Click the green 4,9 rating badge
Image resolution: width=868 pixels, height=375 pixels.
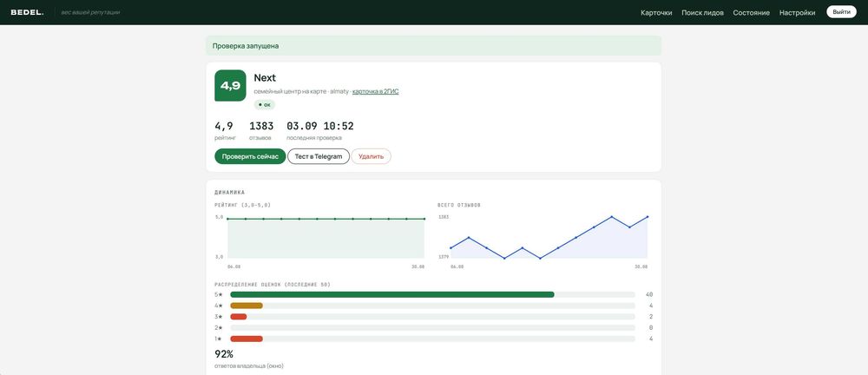(x=230, y=85)
